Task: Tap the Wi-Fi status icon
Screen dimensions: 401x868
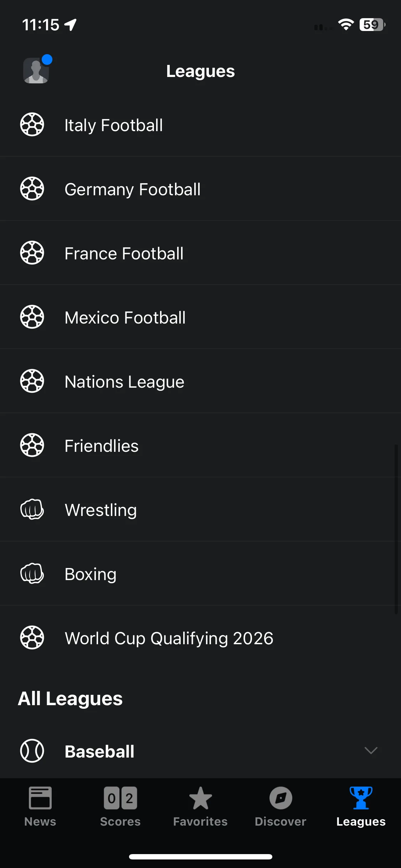Action: coord(346,25)
